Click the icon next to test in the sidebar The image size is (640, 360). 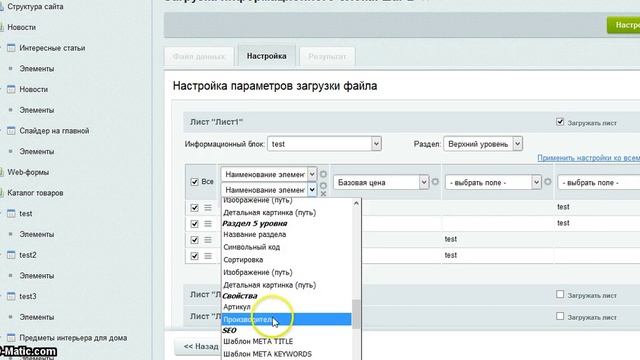[11, 213]
